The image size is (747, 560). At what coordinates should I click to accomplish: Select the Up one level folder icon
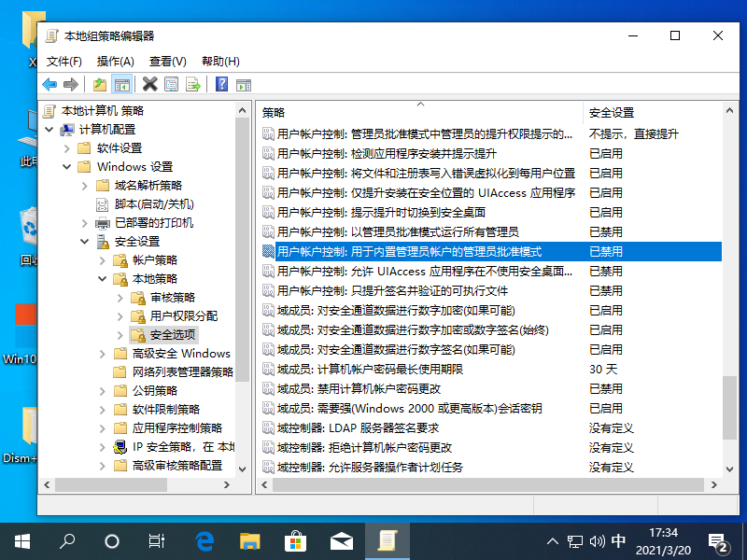click(98, 84)
